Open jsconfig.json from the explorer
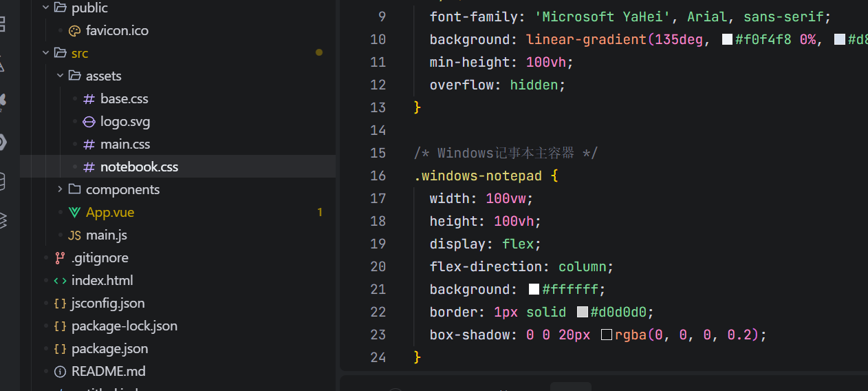The image size is (868, 391). [108, 304]
